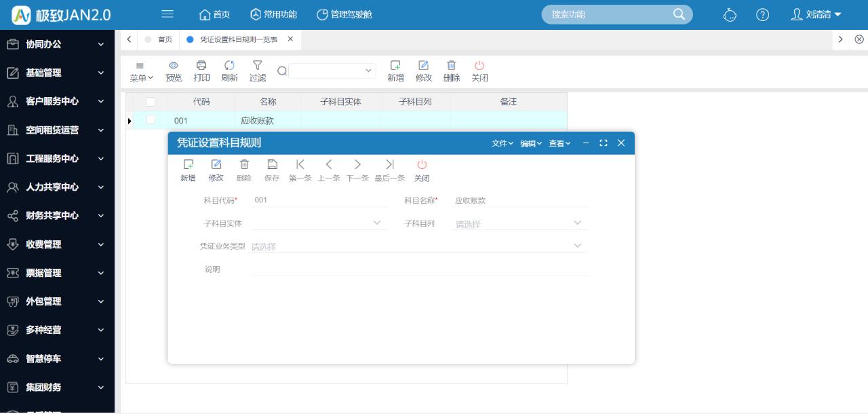Click the 修改 modify button in dialog
Image resolution: width=868 pixels, height=414 pixels.
tap(216, 170)
